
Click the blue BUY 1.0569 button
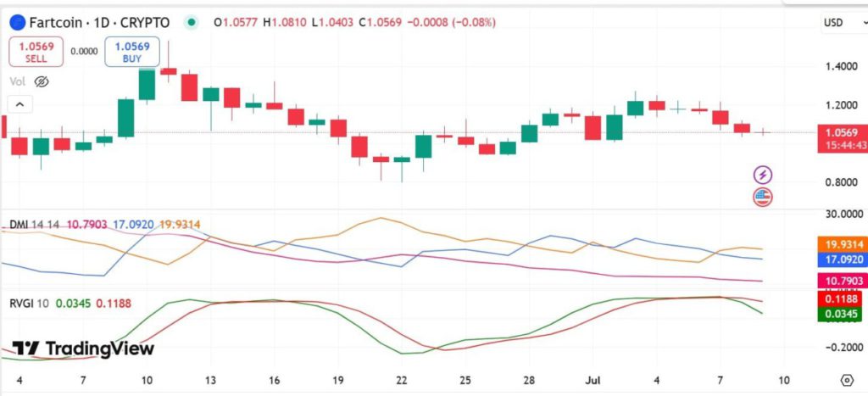point(132,52)
